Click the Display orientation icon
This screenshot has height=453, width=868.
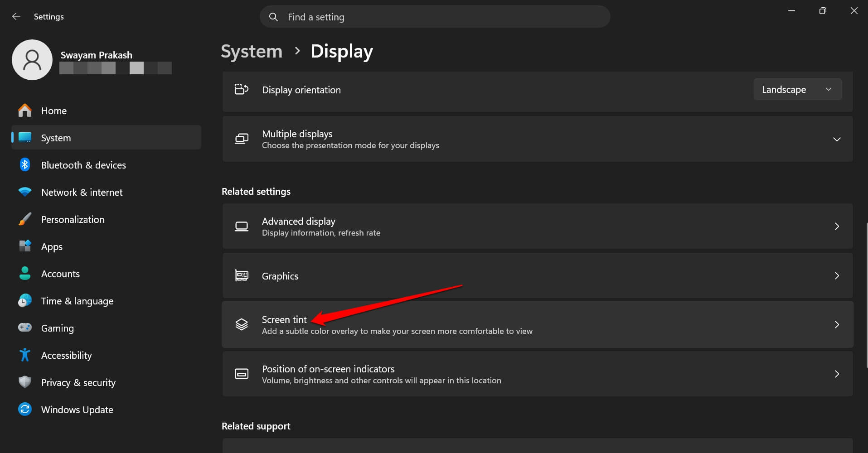[241, 89]
